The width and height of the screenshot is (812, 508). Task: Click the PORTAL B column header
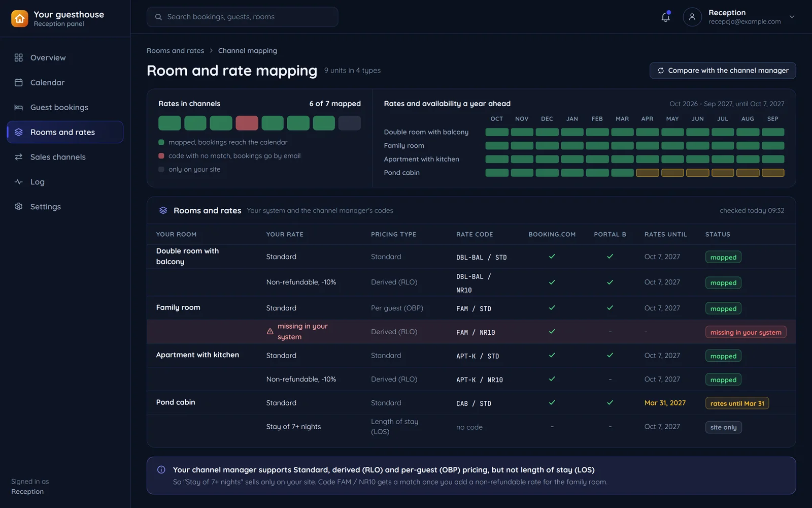point(610,234)
